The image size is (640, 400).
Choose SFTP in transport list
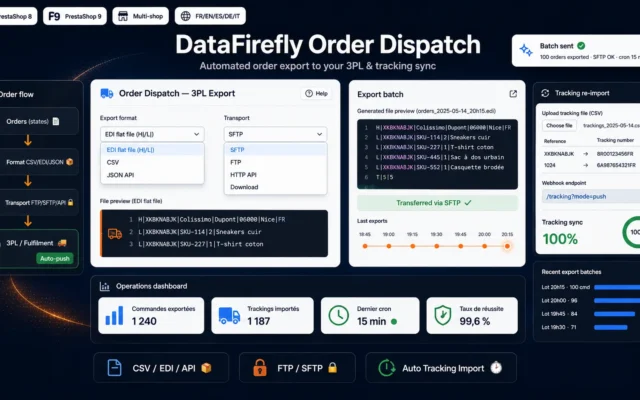[276, 150]
